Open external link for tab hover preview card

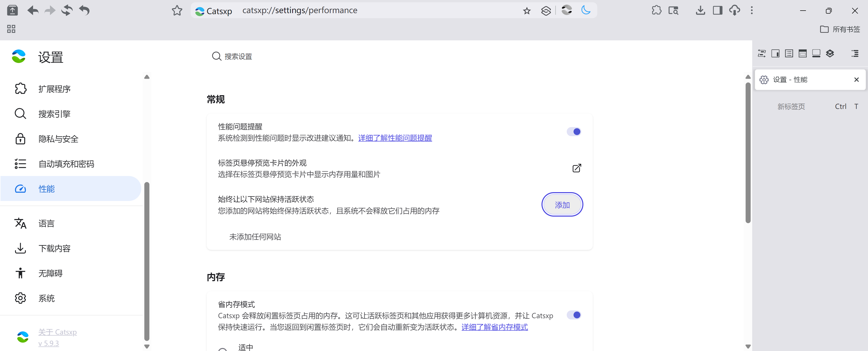click(x=577, y=168)
